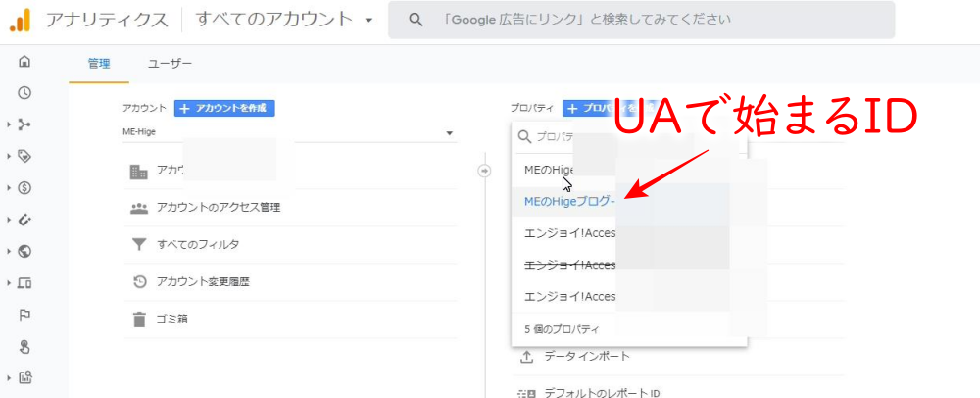This screenshot has height=398, width=980.
Task: Open the Realtime clock icon
Action: coord(25,93)
